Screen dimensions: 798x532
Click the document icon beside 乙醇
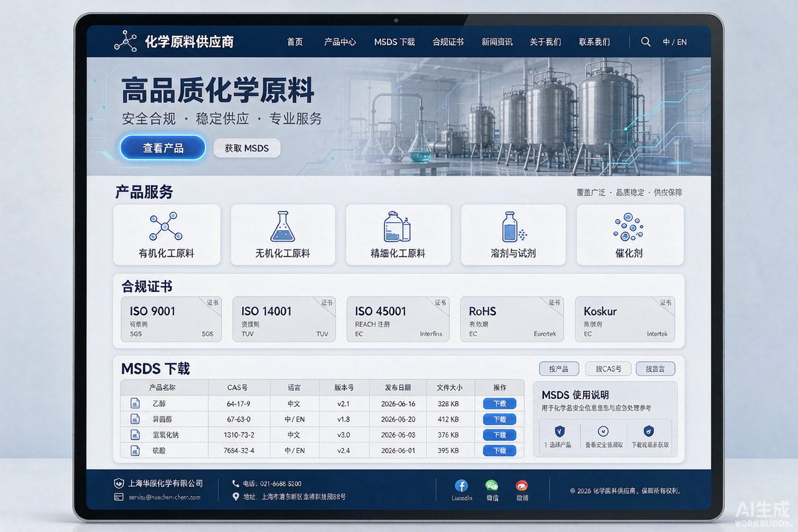[135, 404]
